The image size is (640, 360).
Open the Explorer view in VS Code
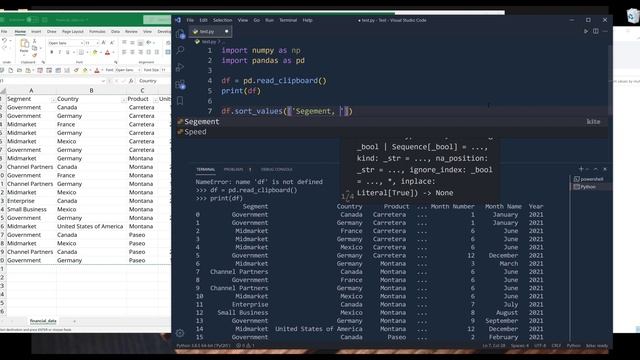180,34
